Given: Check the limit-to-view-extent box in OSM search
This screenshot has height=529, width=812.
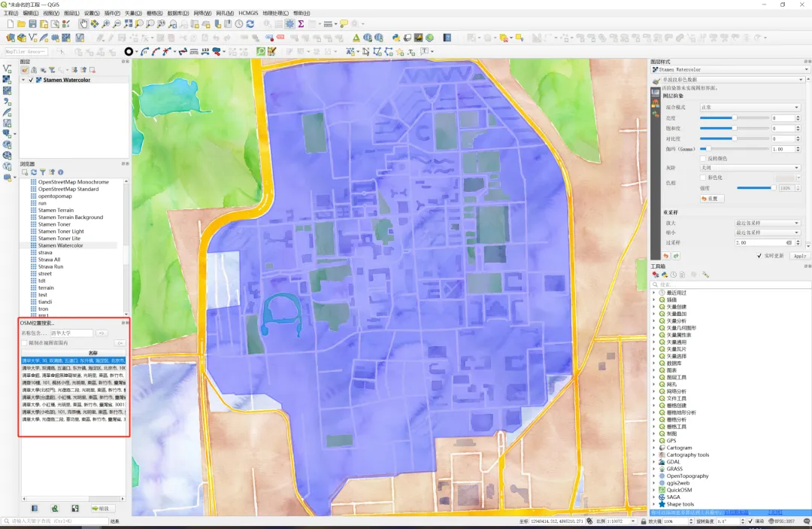Looking at the screenshot, I should (24, 343).
